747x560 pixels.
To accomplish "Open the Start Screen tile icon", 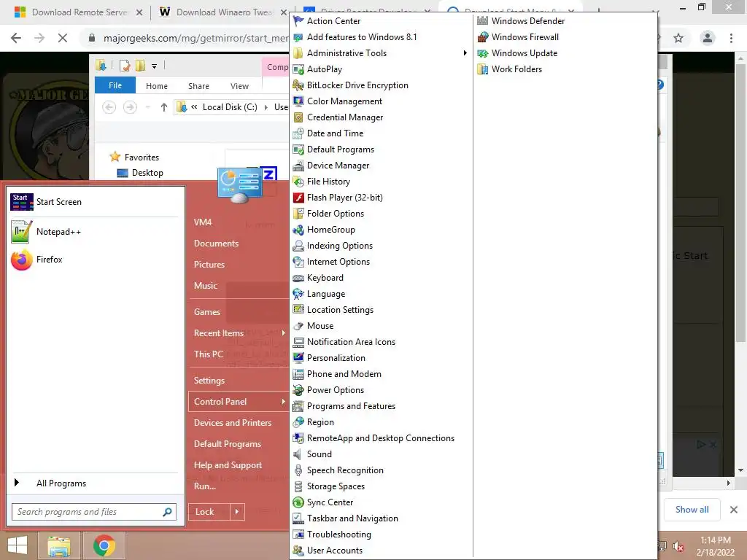I will [21, 202].
